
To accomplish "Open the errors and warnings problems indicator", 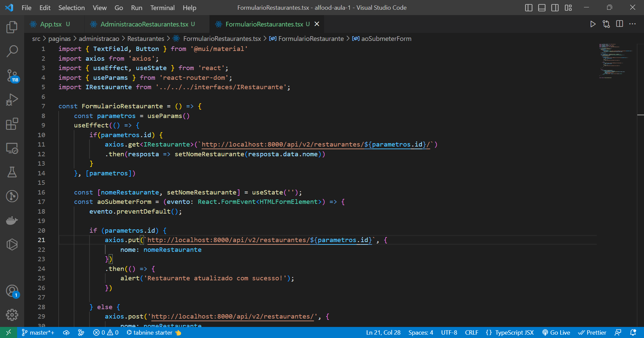I will point(106,333).
